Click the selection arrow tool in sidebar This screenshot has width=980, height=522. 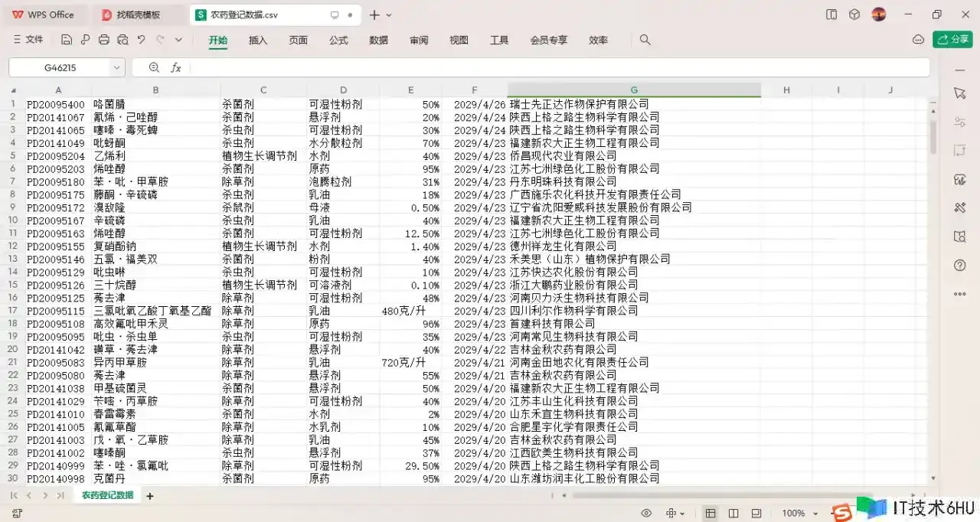click(x=959, y=93)
